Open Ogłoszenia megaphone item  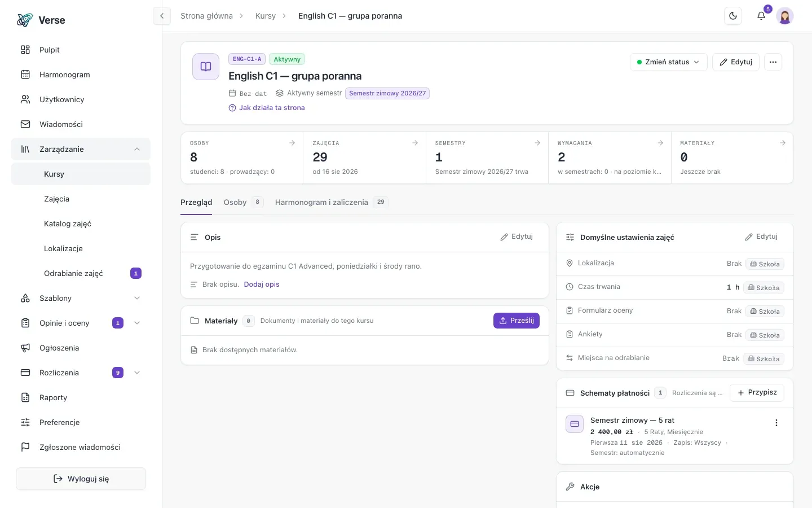tap(81, 348)
